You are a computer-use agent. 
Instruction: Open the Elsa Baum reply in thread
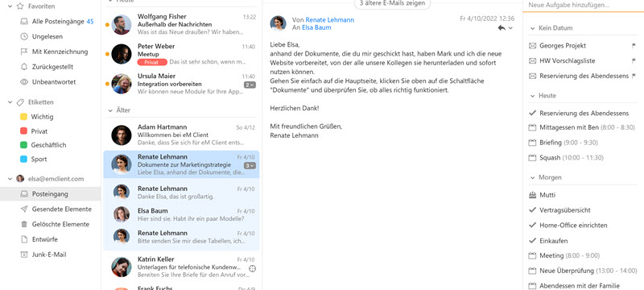(x=182, y=214)
